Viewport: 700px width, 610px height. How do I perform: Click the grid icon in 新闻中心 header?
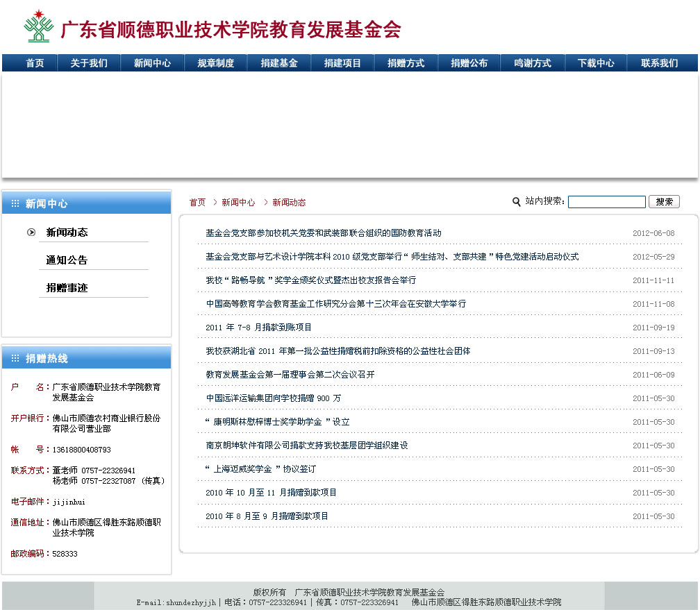click(x=15, y=204)
